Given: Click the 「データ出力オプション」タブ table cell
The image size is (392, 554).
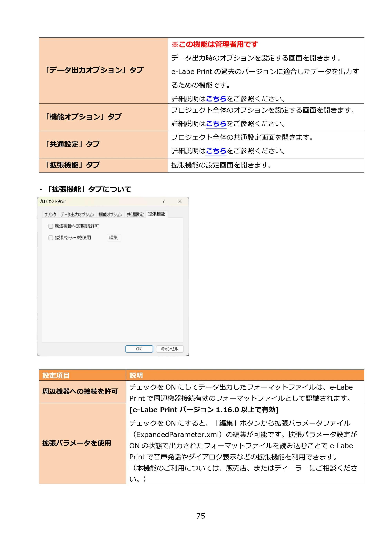Looking at the screenshot, I should [x=103, y=71].
